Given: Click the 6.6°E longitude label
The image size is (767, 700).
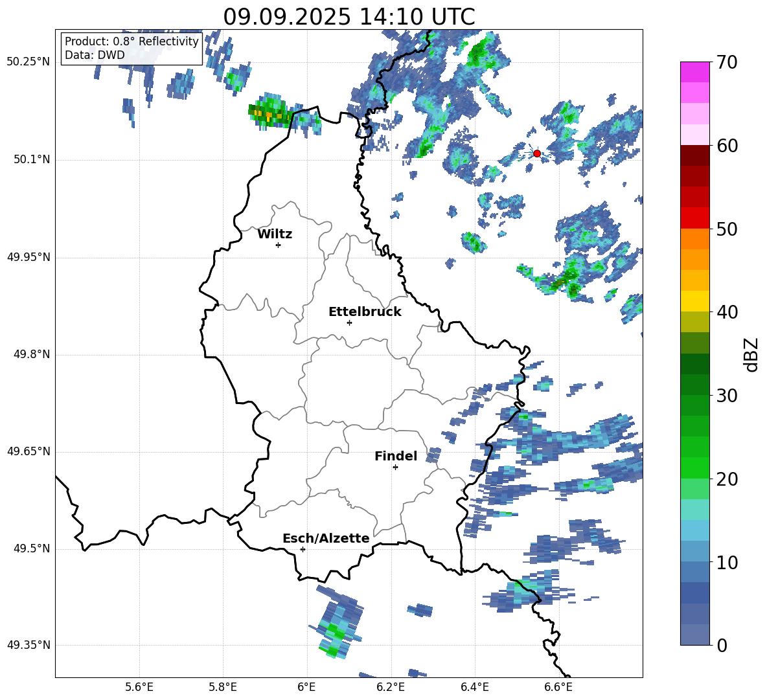Looking at the screenshot, I should click(558, 687).
